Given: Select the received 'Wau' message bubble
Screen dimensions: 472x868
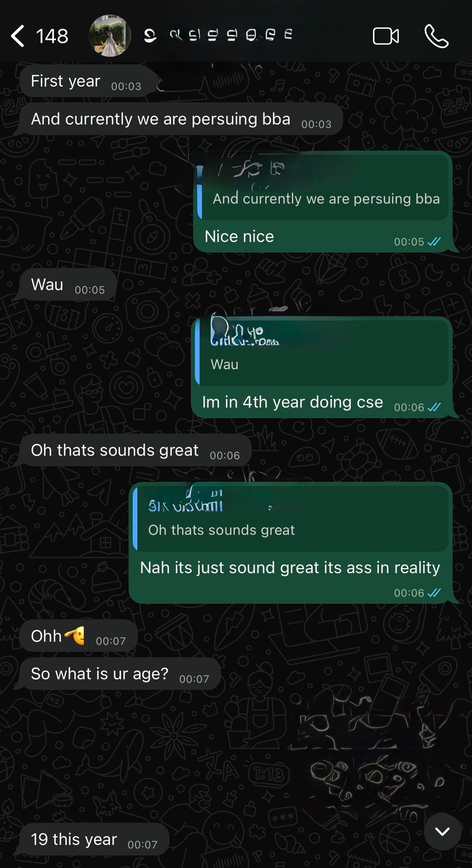Looking at the screenshot, I should [x=68, y=285].
